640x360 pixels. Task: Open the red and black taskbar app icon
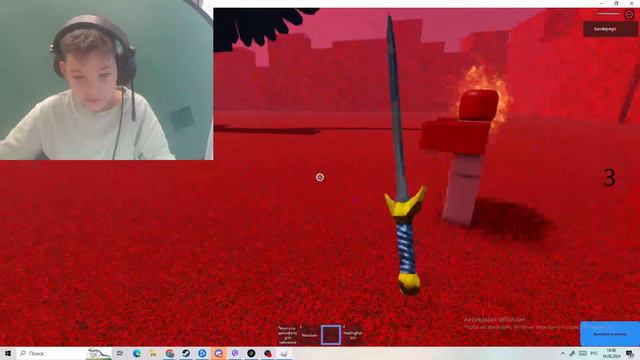point(268,353)
